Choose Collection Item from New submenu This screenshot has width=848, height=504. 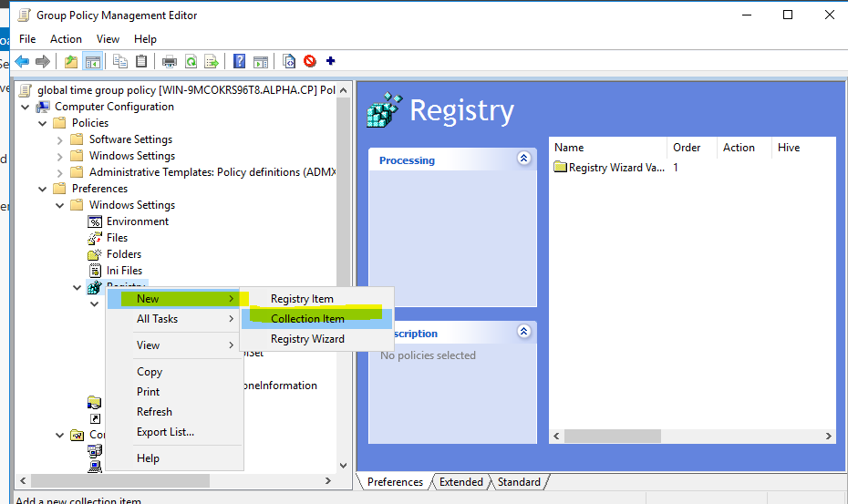click(317, 318)
